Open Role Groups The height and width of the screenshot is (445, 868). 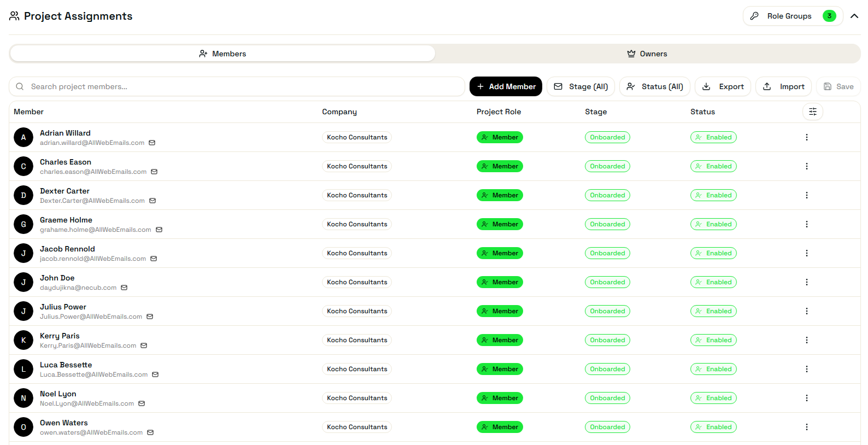point(793,16)
